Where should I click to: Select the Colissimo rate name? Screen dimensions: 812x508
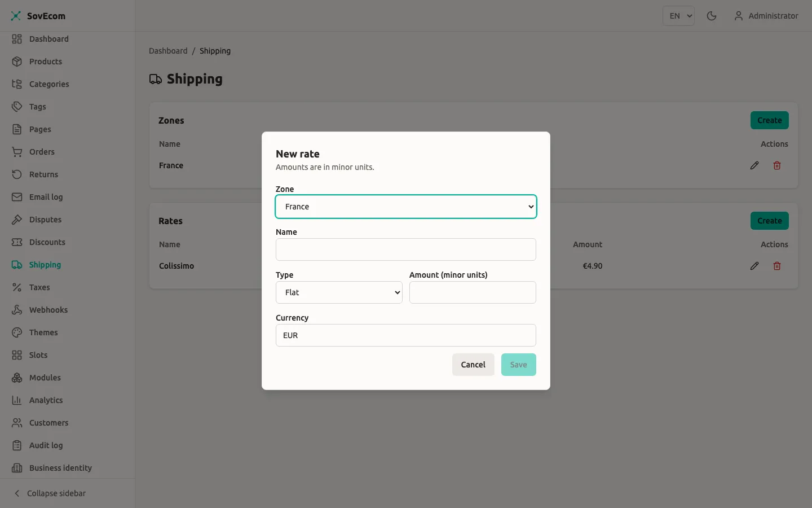click(x=176, y=266)
